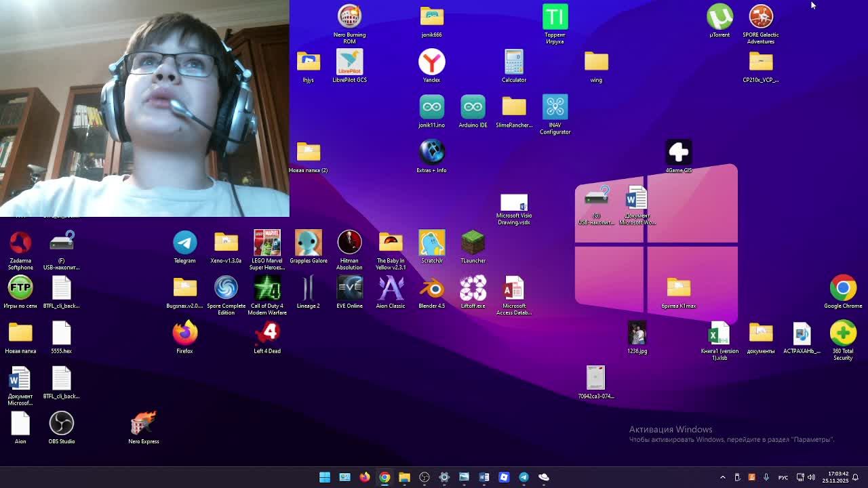Open Telegram desktop shortcut
This screenshot has height=488, width=868.
(184, 243)
